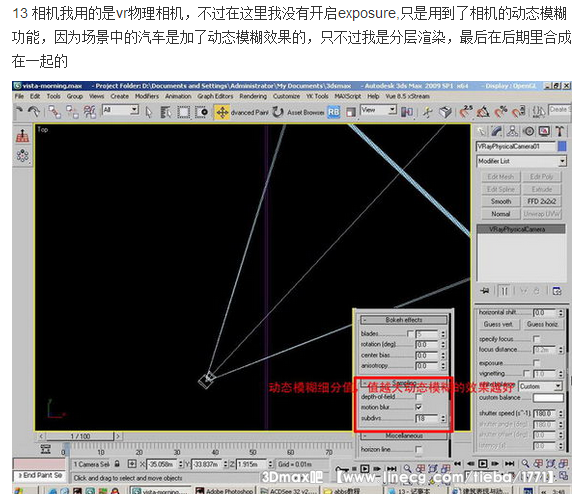Click the 1 / 100 time slider
Screen dimensions: 583x494
80,436
